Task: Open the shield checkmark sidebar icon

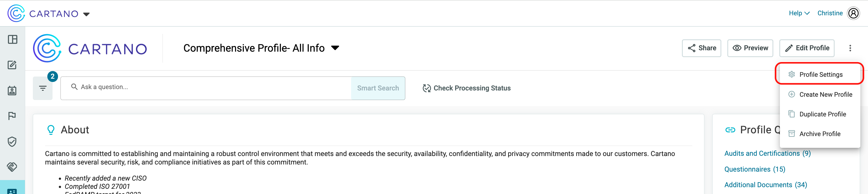Action: [x=13, y=142]
